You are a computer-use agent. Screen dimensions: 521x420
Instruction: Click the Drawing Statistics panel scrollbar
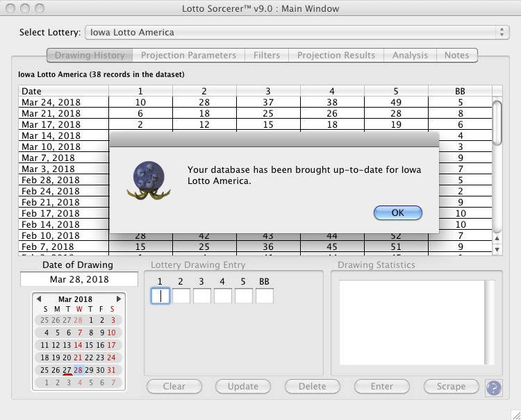pos(490,322)
